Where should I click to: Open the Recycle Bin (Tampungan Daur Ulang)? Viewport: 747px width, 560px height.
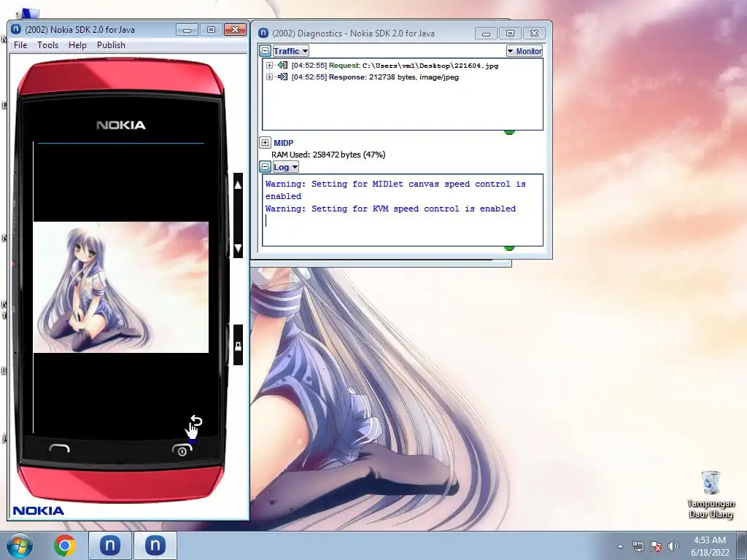pos(711,494)
